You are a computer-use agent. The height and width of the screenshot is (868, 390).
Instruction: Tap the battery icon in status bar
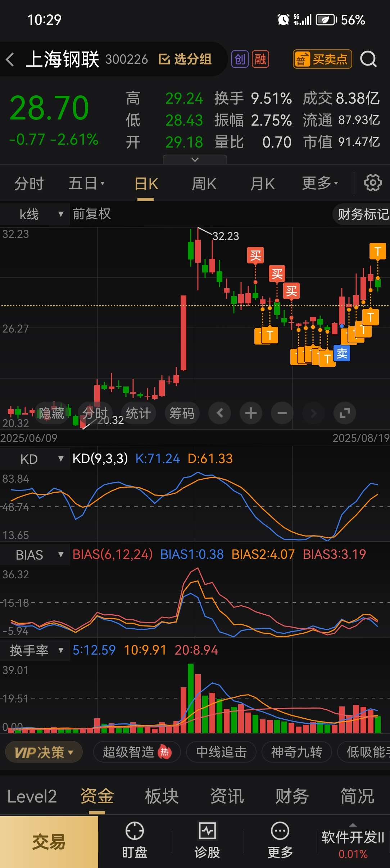(326, 19)
